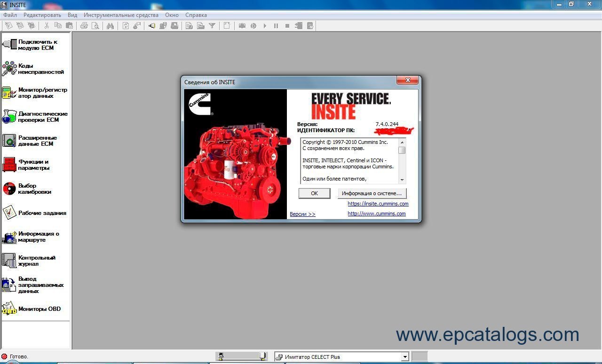
Task: Open the Справка menu
Action: point(196,15)
